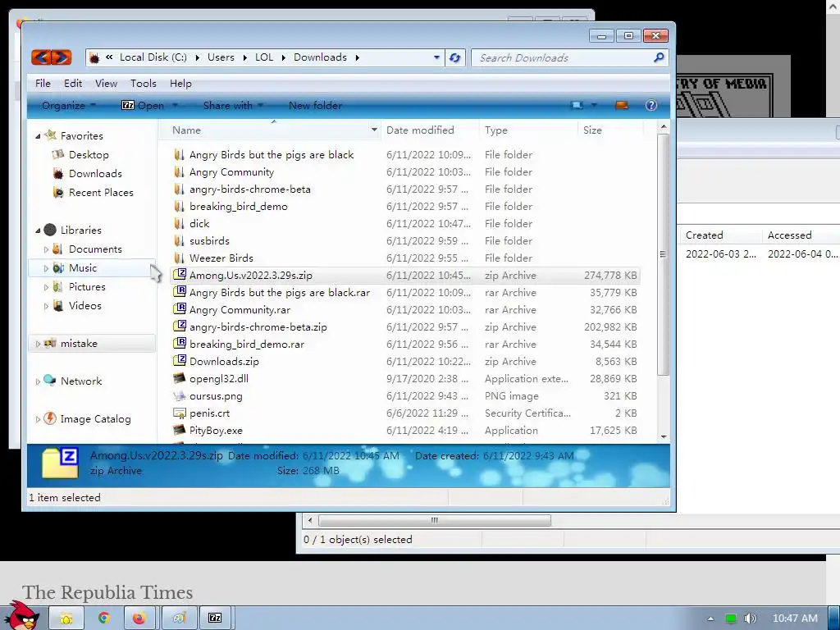Click the file list scroll down arrow
Viewport: 840px width, 630px height.
(x=664, y=436)
